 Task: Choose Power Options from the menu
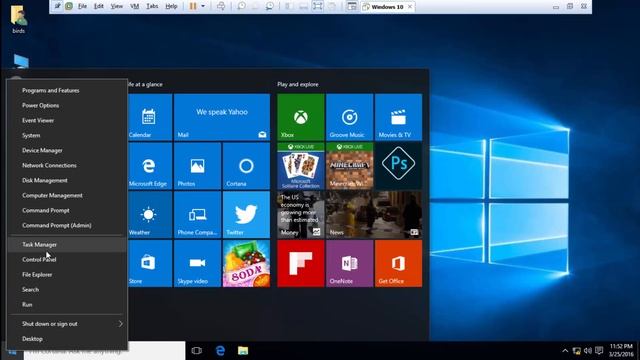(x=67, y=105)
